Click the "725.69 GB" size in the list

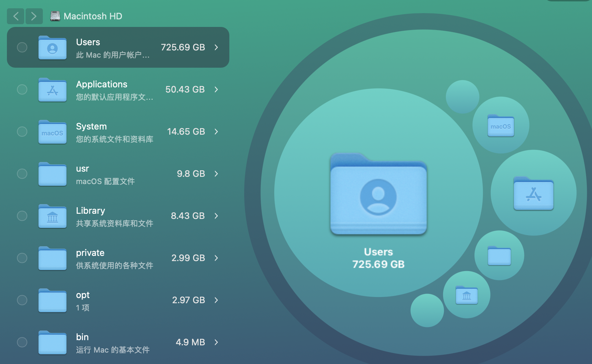pos(183,47)
